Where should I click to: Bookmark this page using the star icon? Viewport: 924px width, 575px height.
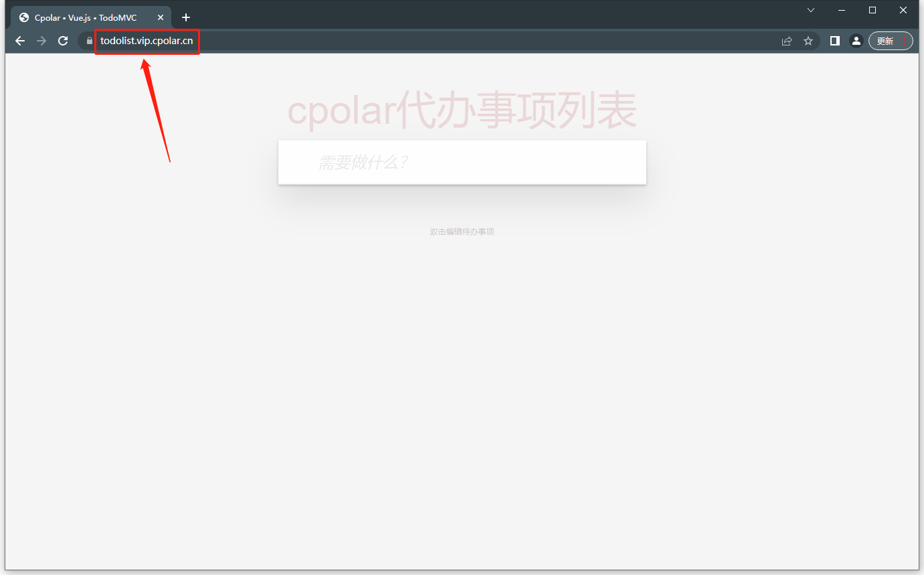click(808, 40)
